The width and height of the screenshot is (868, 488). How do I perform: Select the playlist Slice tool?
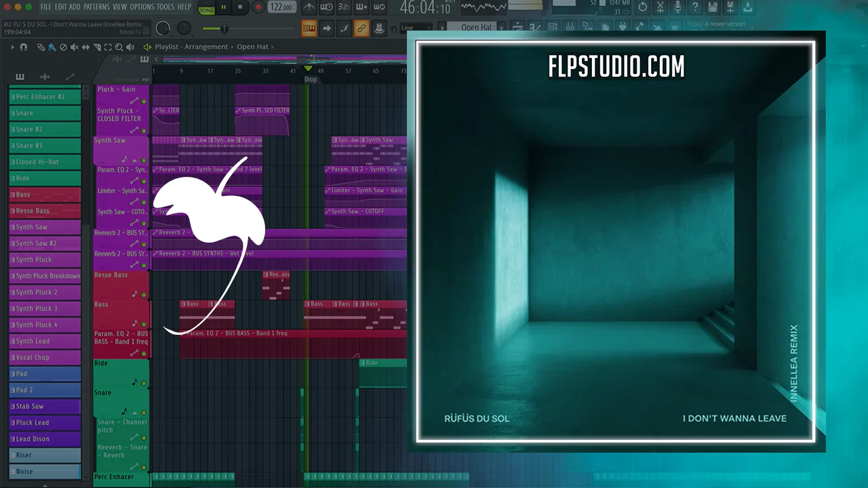(96, 47)
